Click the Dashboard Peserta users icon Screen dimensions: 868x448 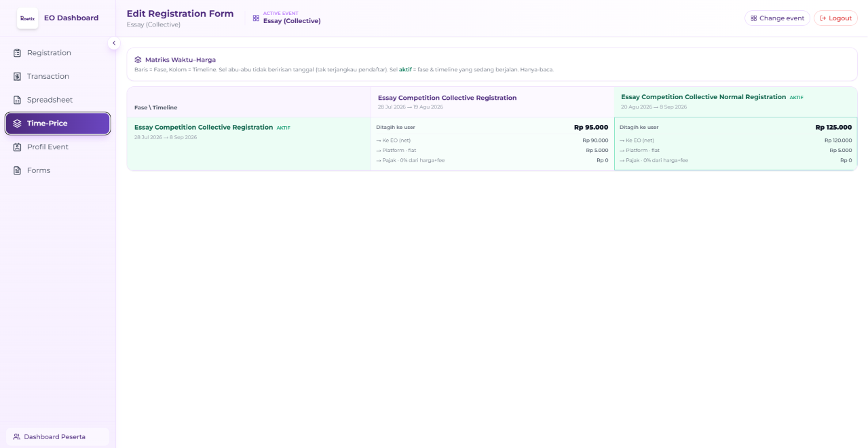[17, 437]
